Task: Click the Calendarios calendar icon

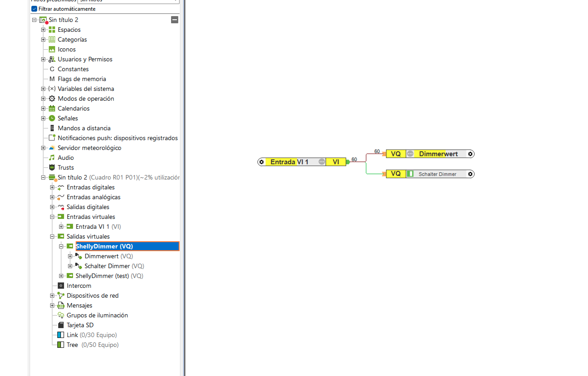Action: coord(52,108)
